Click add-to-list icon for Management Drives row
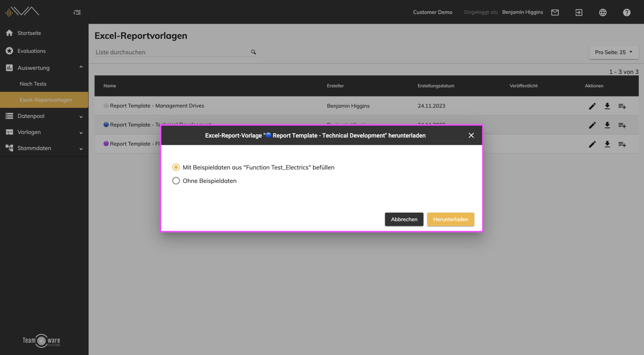Image resolution: width=644 pixels, height=355 pixels. click(x=622, y=106)
